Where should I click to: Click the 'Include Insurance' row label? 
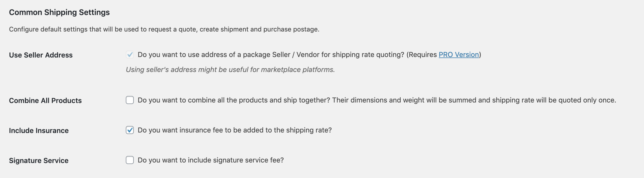[39, 131]
